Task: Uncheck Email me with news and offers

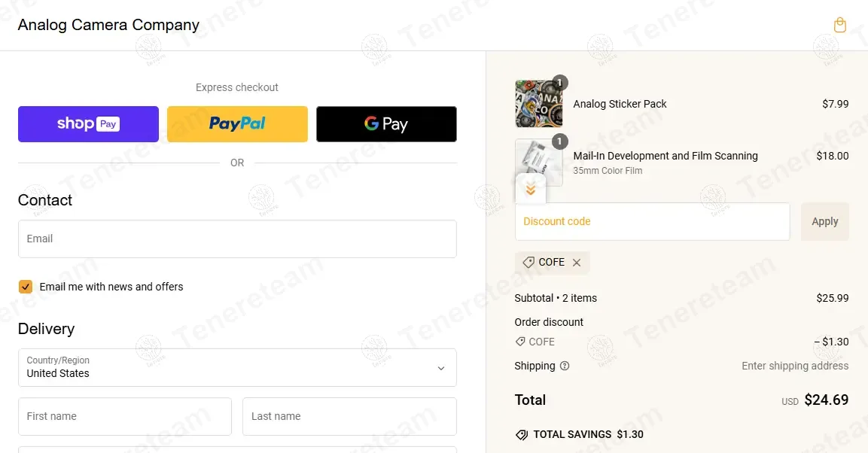Action: click(x=26, y=287)
